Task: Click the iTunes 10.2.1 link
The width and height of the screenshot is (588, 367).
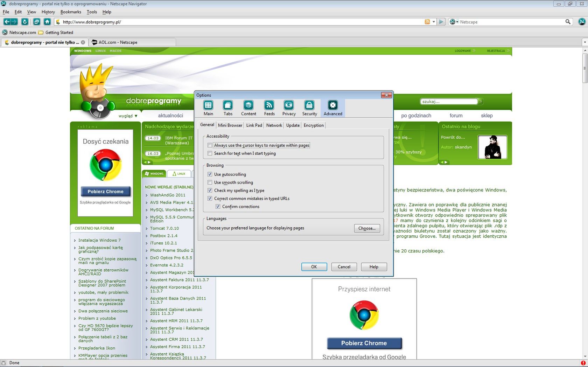Action: point(163,243)
